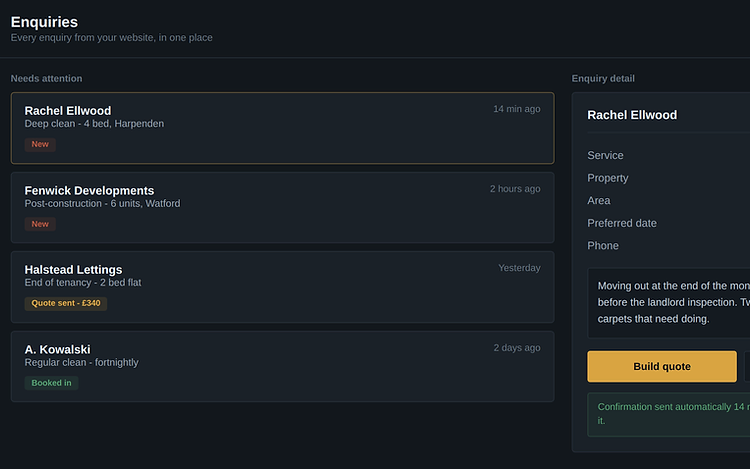This screenshot has height=469, width=750.
Task: Click Rachel Ellwood name in detail panel
Action: (x=632, y=115)
